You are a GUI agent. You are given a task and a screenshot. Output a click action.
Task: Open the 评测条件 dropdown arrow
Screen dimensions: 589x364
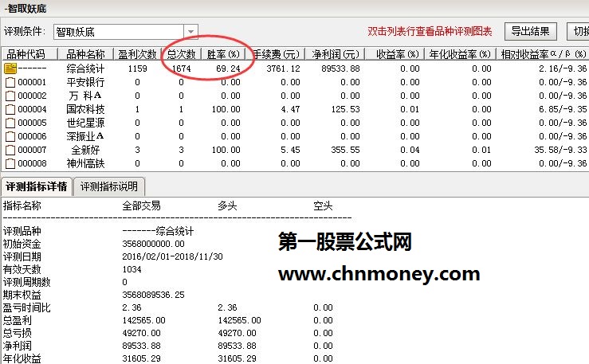[190, 32]
